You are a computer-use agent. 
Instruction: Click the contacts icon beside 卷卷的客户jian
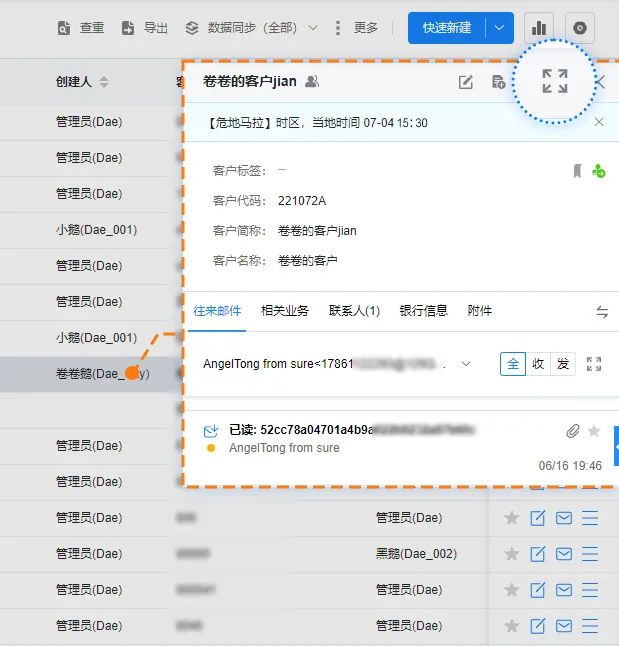click(x=312, y=82)
